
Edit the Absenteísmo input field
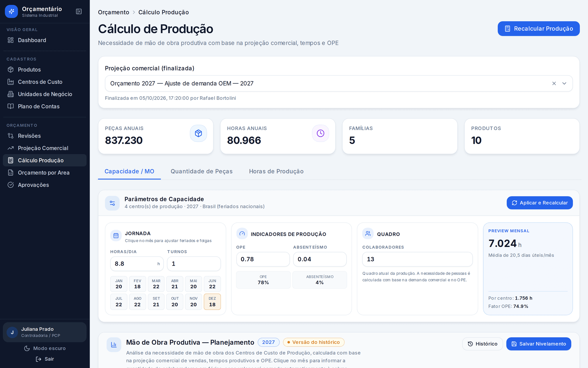(320, 259)
